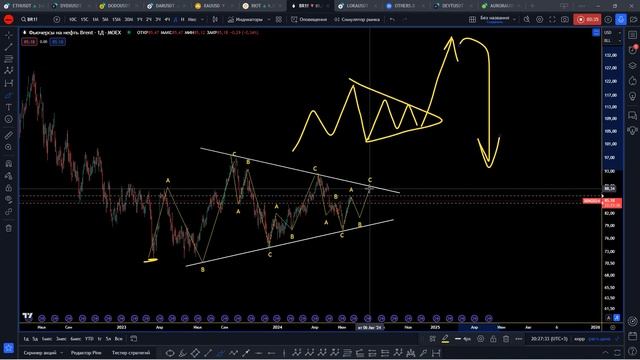This screenshot has width=640, height=360.
Task: Open the Индикаторы dialog
Action: coord(245,19)
